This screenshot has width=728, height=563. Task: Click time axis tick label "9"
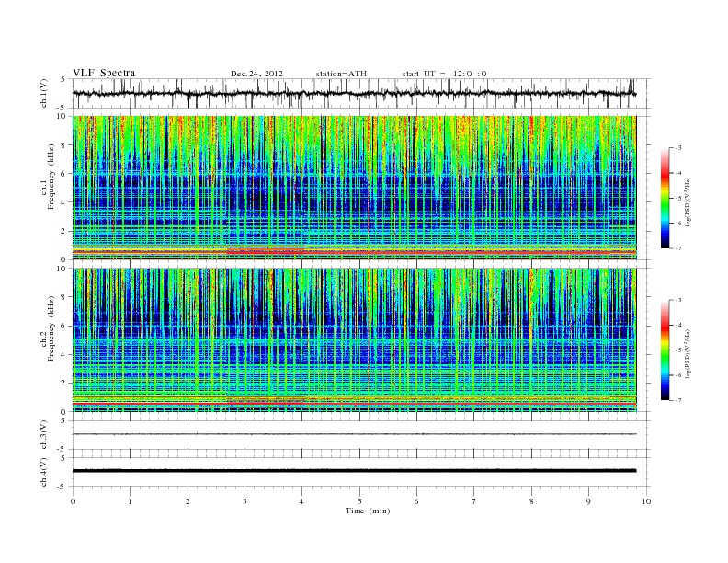588,501
